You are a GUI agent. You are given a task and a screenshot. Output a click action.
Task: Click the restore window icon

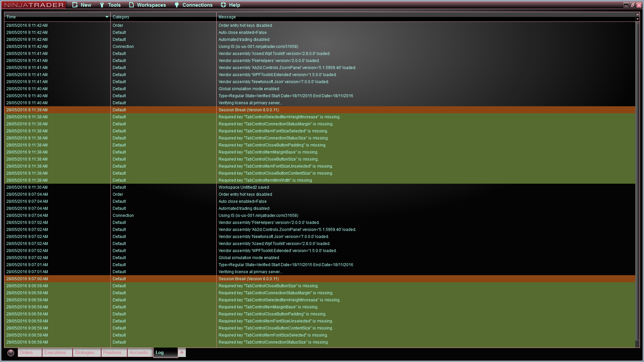click(x=633, y=5)
